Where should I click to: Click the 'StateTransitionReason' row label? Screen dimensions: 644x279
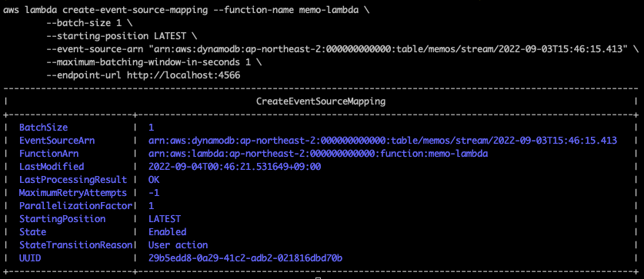click(75, 245)
